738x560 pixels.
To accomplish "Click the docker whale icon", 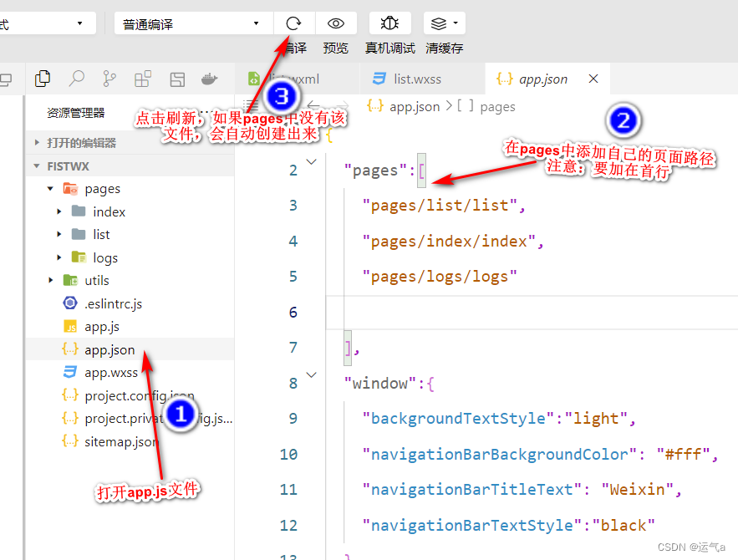I will click(210, 79).
